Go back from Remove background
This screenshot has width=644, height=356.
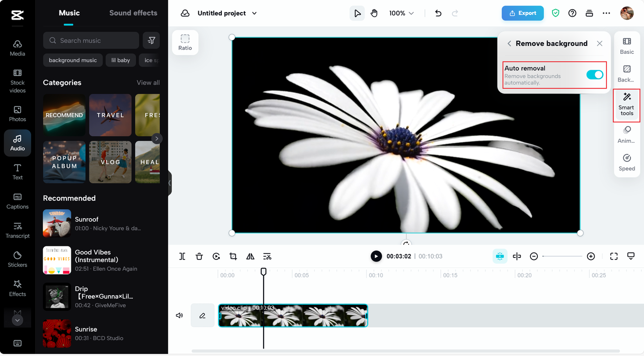click(509, 44)
